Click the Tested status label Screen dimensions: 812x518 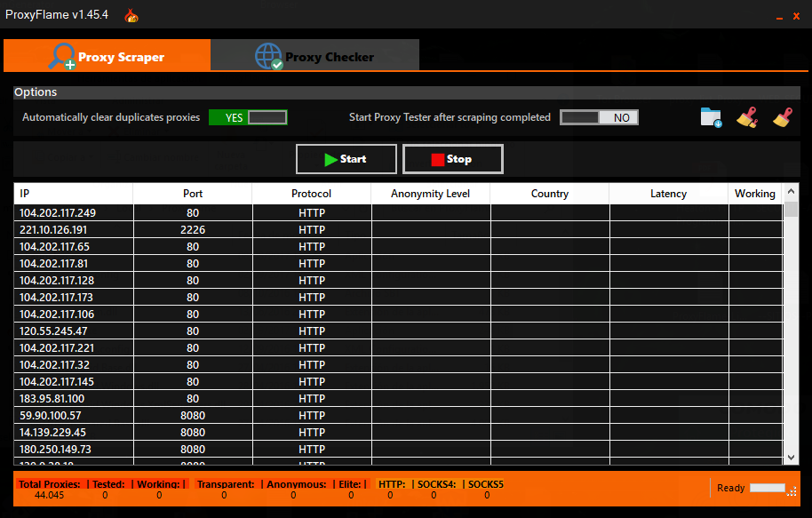point(108,484)
